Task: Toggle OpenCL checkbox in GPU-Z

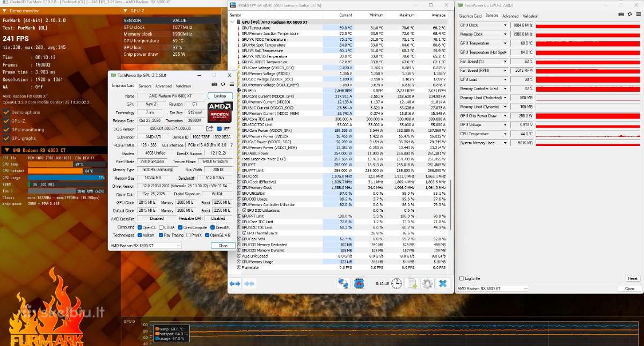Action: [140, 227]
